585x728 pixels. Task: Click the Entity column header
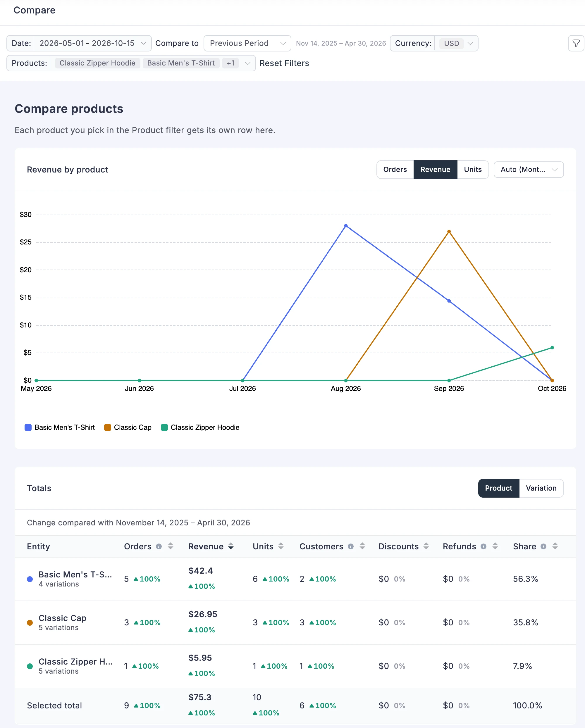click(x=39, y=546)
